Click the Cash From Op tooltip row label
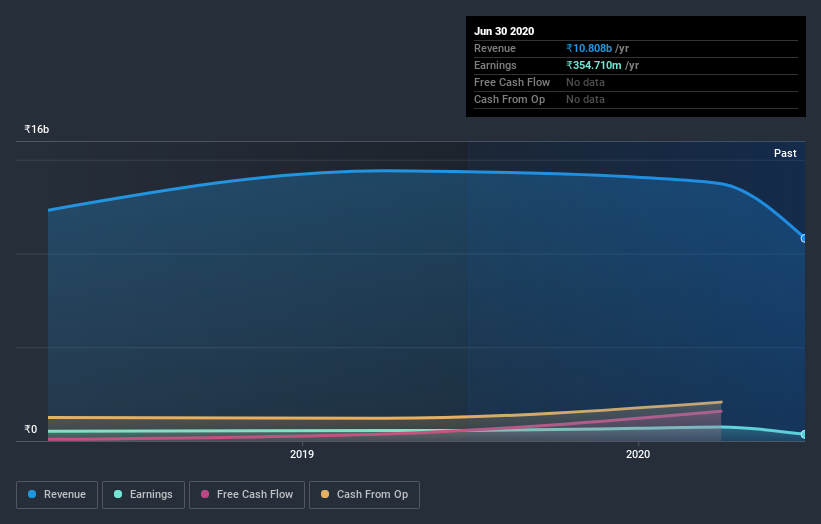This screenshot has width=821, height=524. point(509,99)
